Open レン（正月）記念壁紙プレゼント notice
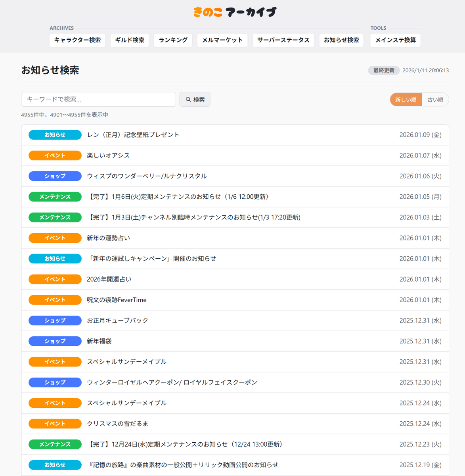The width and height of the screenshot is (465, 476). [x=235, y=135]
